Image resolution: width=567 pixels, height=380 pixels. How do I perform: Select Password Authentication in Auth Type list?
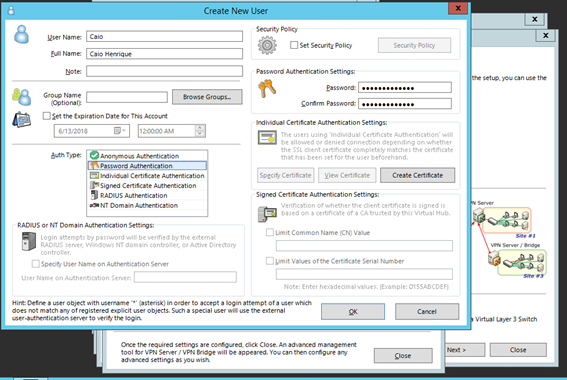tap(147, 166)
